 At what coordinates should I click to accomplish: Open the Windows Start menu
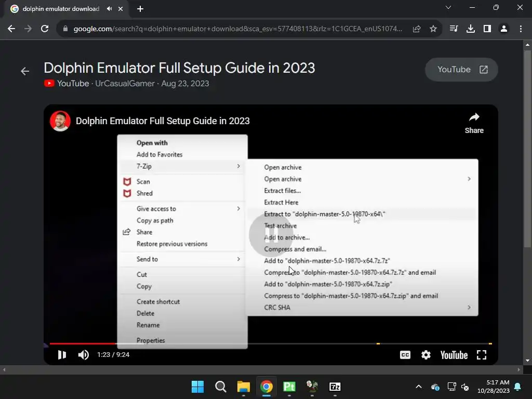pyautogui.click(x=197, y=387)
